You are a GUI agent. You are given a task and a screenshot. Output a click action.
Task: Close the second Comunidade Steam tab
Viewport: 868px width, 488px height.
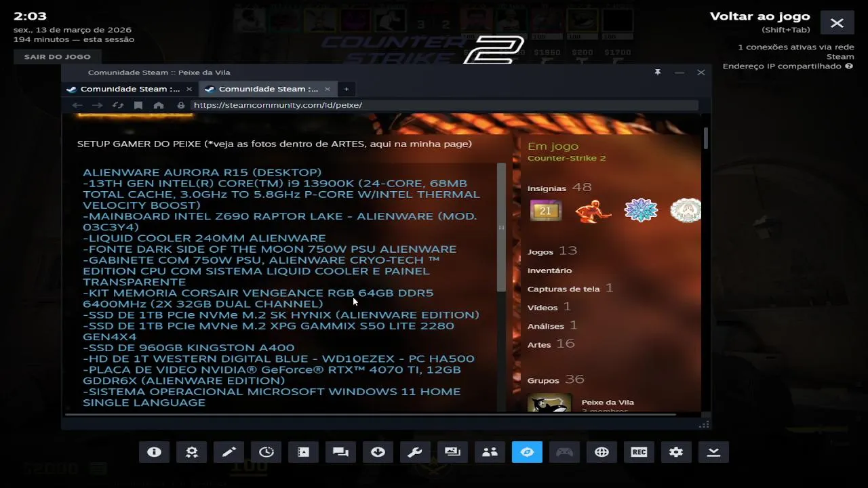click(328, 89)
